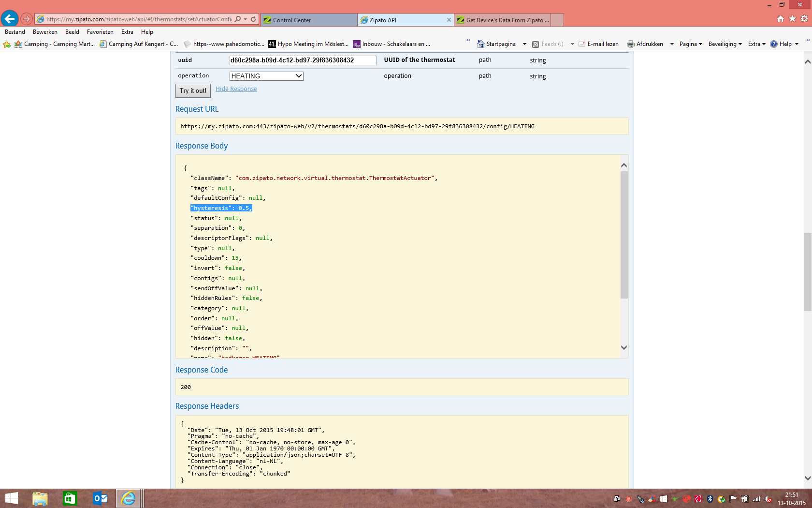Click the browser address bar URL

pyautogui.click(x=139, y=19)
